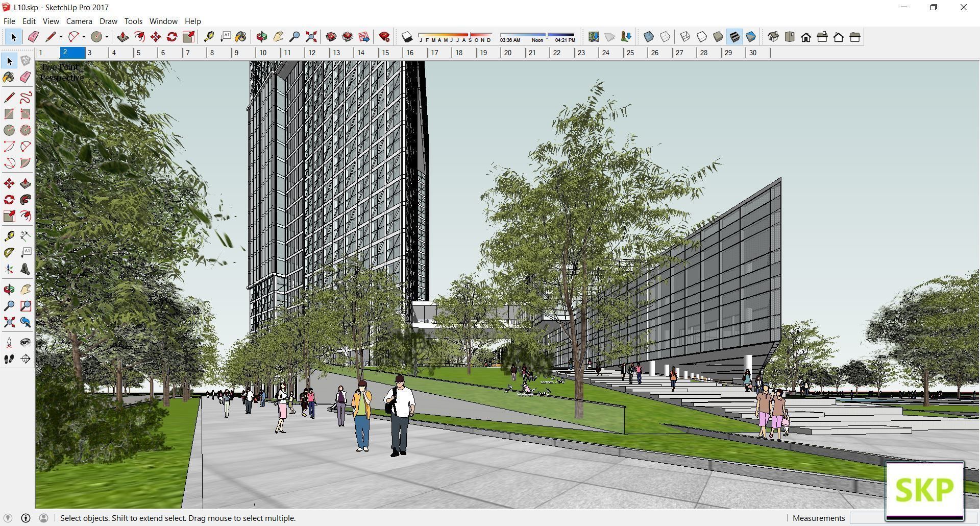Switch to scene tab 30
Screen dimensions: 980x526
[x=758, y=53]
